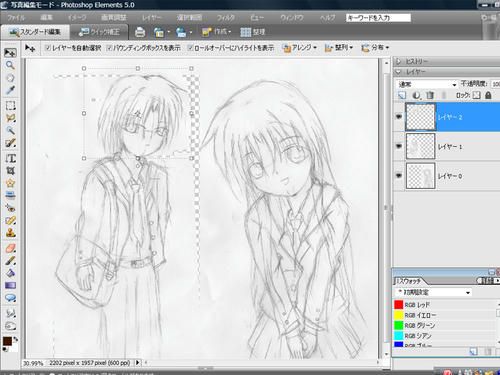Expand the ヒストリー panel
The height and width of the screenshot is (375, 500).
(x=398, y=61)
